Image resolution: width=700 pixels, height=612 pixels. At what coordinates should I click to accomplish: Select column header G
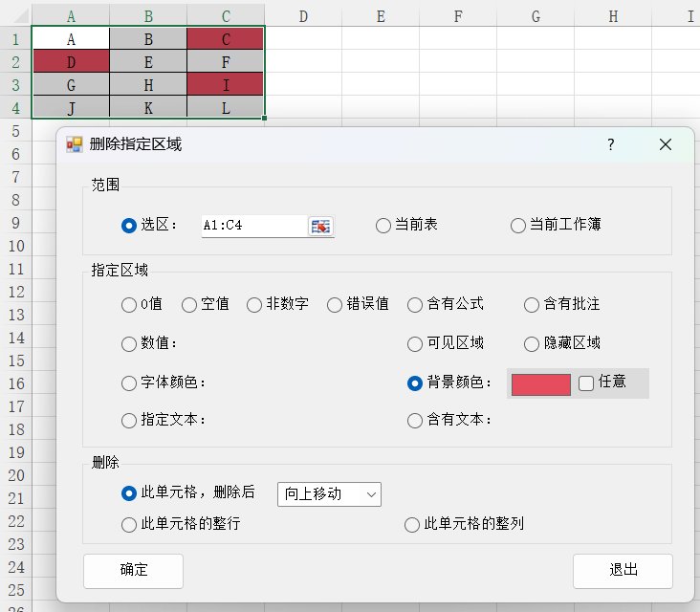point(536,16)
